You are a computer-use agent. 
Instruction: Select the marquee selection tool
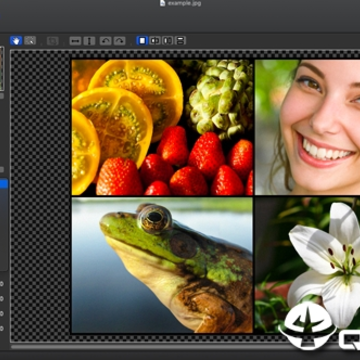(30, 41)
